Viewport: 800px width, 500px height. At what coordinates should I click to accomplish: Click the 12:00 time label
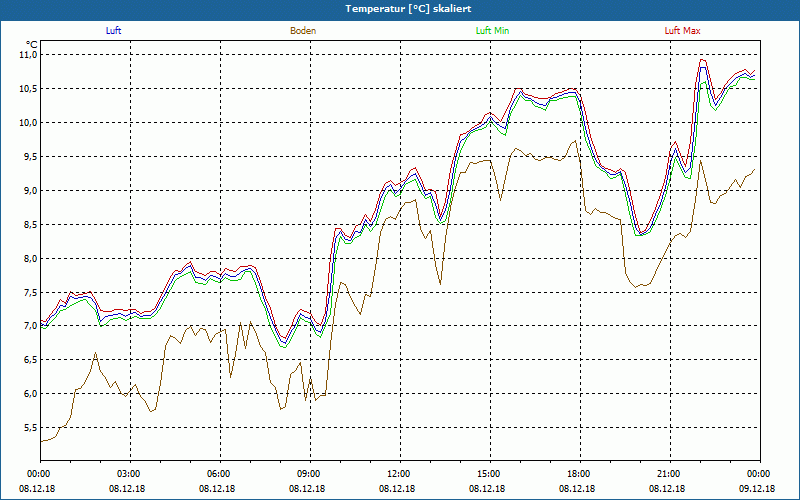pos(397,474)
